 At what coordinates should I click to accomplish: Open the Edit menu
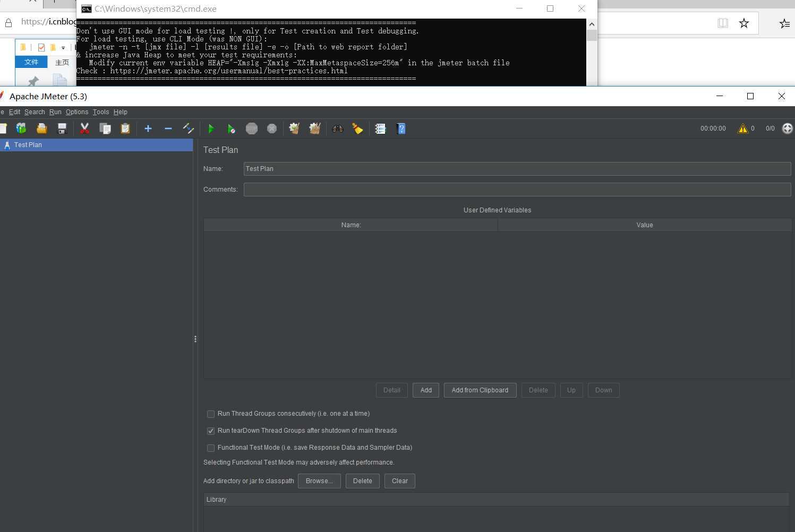(15, 112)
